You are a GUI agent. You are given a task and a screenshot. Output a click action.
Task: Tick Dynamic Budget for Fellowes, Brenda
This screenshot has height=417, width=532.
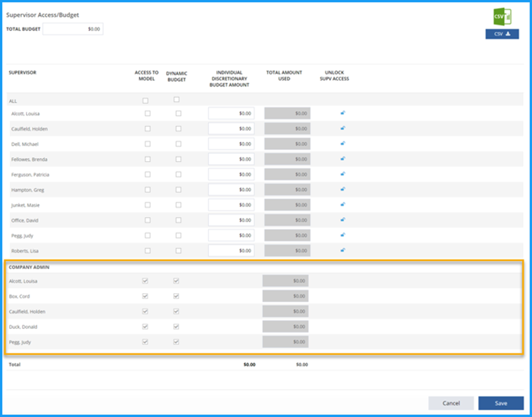[178, 159]
